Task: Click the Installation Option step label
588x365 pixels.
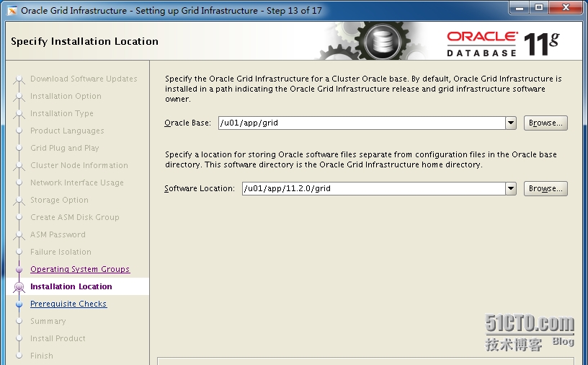Action: pos(66,96)
